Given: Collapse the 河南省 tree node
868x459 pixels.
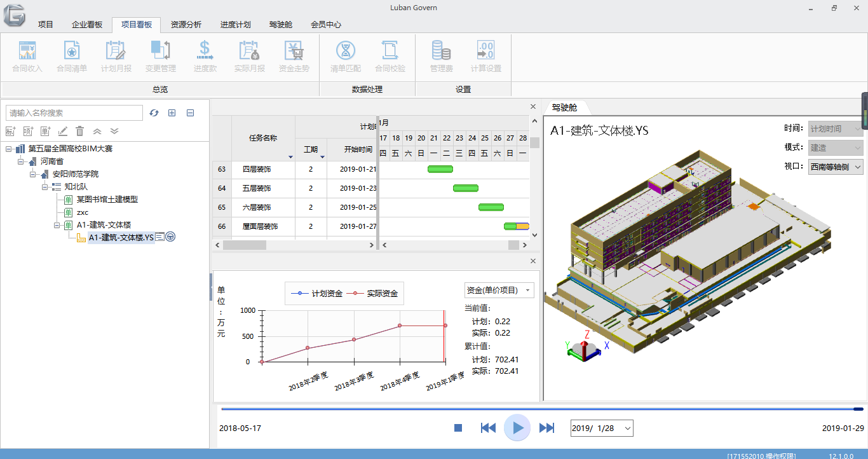Looking at the screenshot, I should (x=21, y=161).
